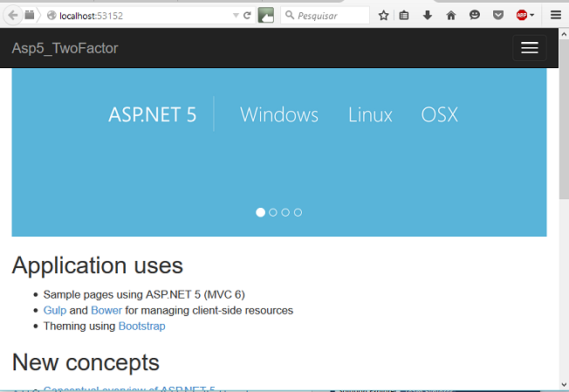This screenshot has height=392, width=569.
Task: Click the tab groups icon beside back arrow
Action: 30,15
